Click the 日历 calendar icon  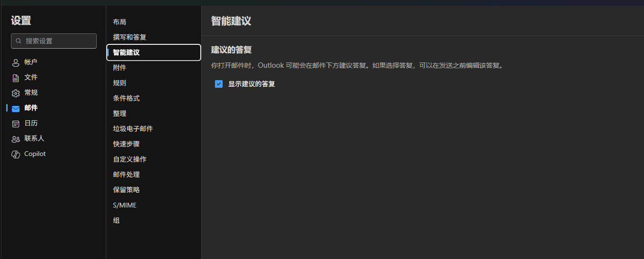click(x=16, y=124)
